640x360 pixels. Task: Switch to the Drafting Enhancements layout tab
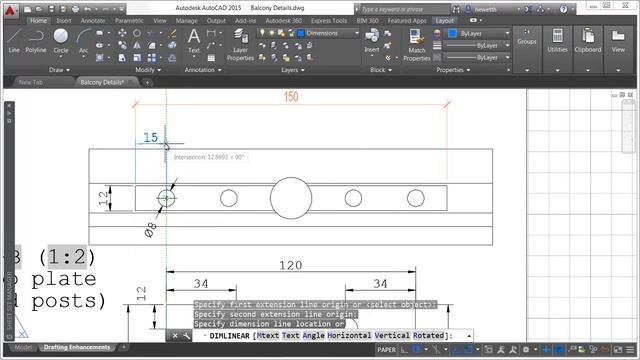(77, 347)
